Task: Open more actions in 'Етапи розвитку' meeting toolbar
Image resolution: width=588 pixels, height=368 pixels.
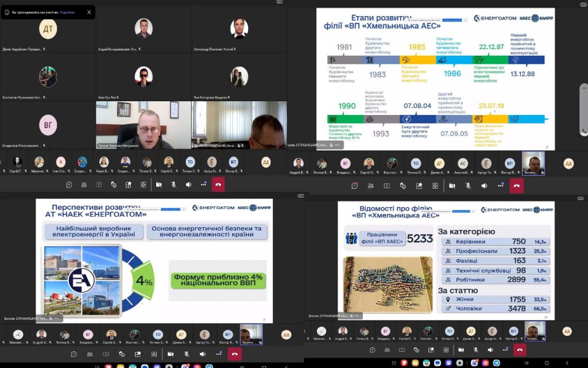Action: tap(501, 186)
